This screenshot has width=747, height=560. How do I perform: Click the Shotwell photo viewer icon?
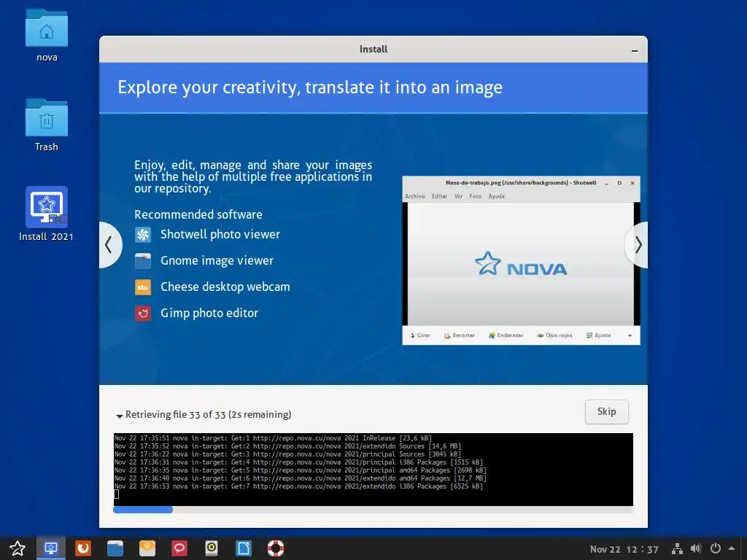pos(143,234)
